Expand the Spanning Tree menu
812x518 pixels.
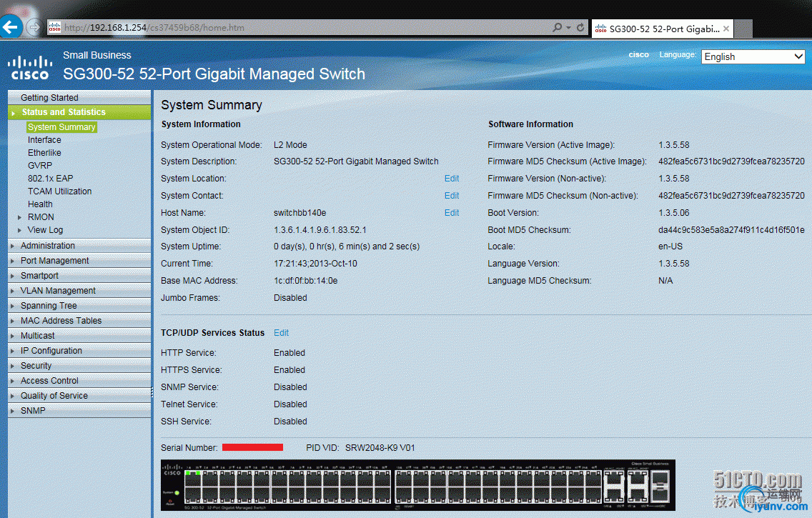[79, 305]
